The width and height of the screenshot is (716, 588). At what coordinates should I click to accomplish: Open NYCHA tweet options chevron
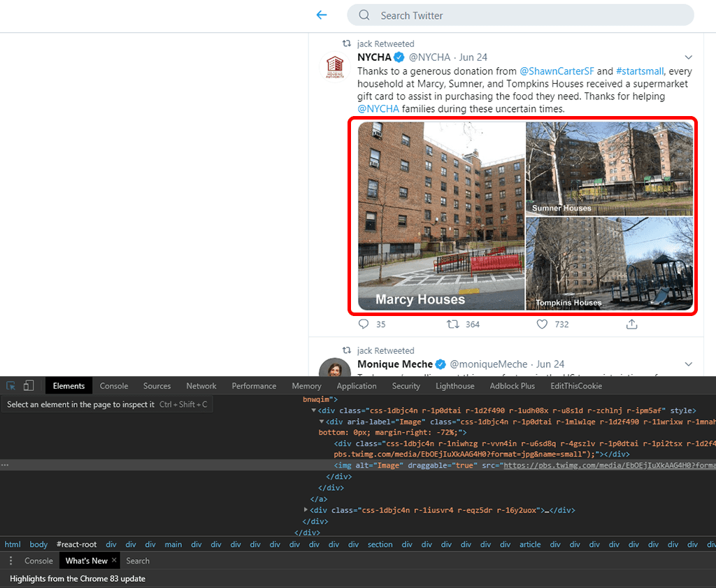(688, 57)
